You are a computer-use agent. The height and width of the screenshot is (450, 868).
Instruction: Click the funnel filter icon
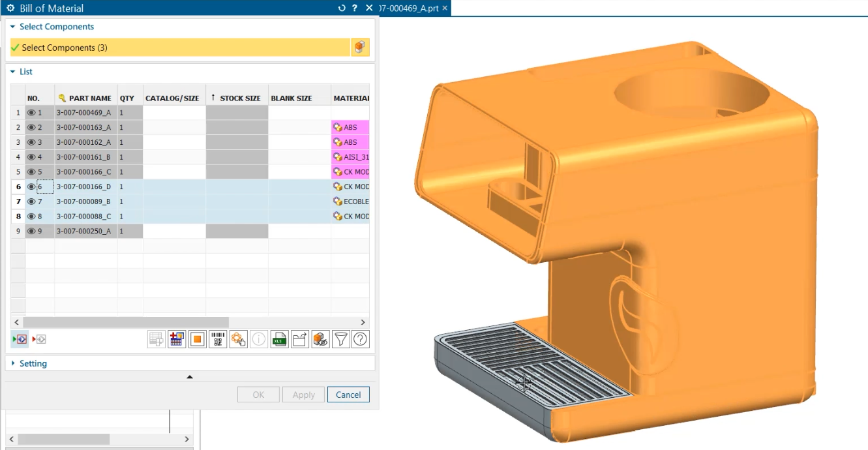point(340,339)
